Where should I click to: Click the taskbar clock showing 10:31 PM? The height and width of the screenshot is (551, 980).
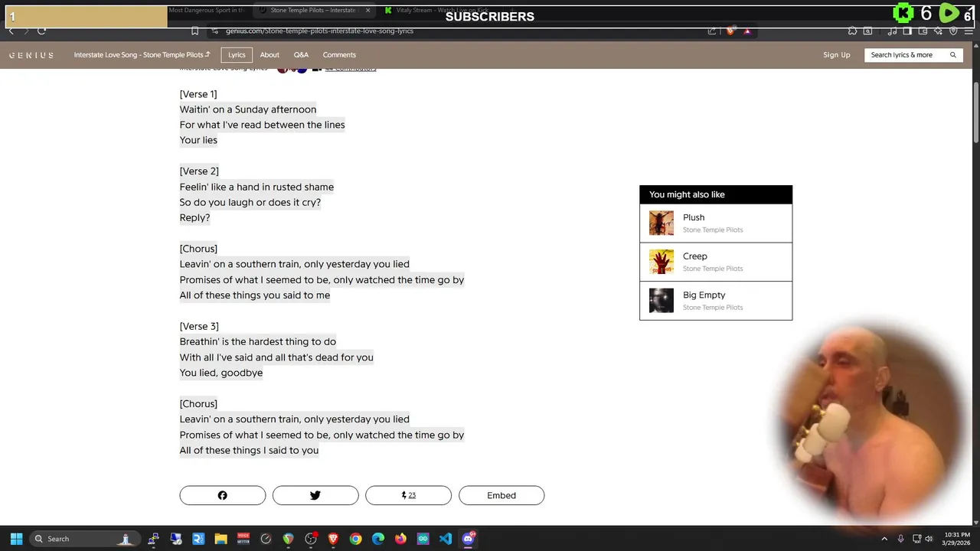click(957, 539)
